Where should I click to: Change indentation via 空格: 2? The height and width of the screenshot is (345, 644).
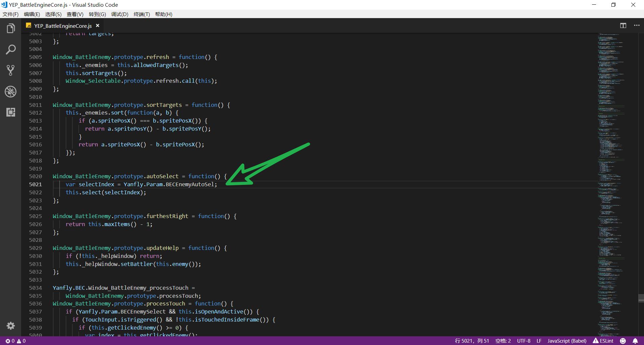click(503, 341)
